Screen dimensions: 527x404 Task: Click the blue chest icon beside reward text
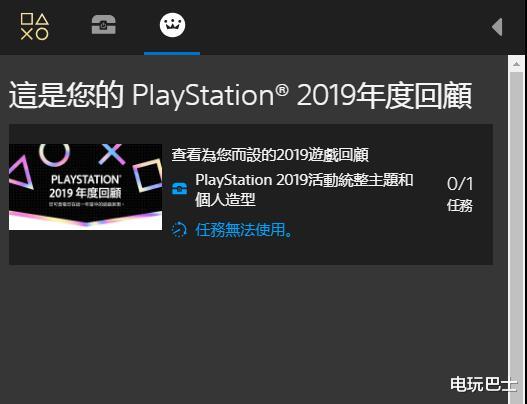pos(179,189)
